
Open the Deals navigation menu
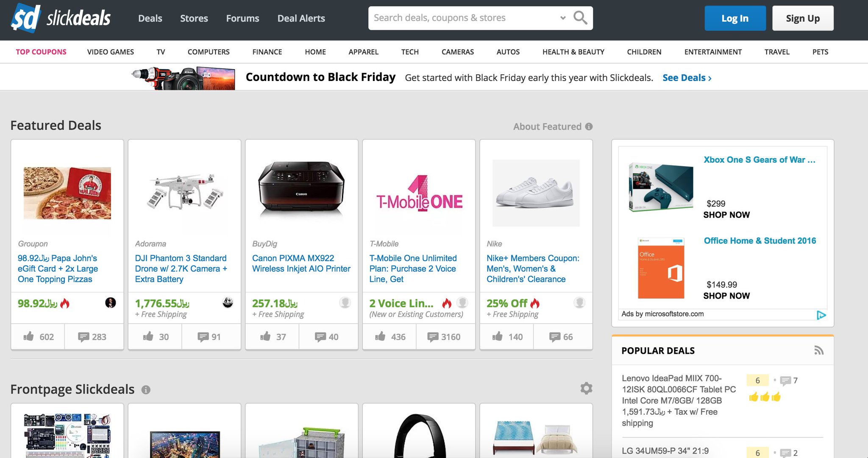click(150, 18)
